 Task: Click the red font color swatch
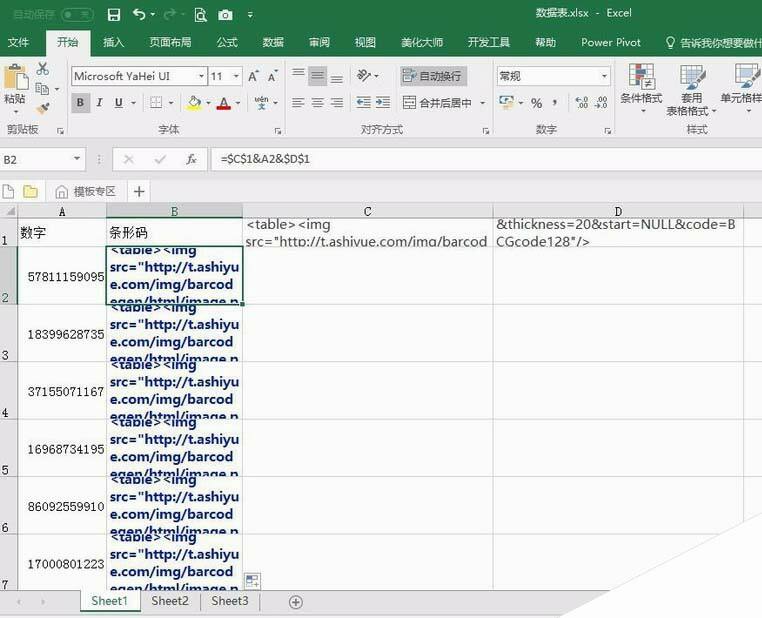pos(222,103)
